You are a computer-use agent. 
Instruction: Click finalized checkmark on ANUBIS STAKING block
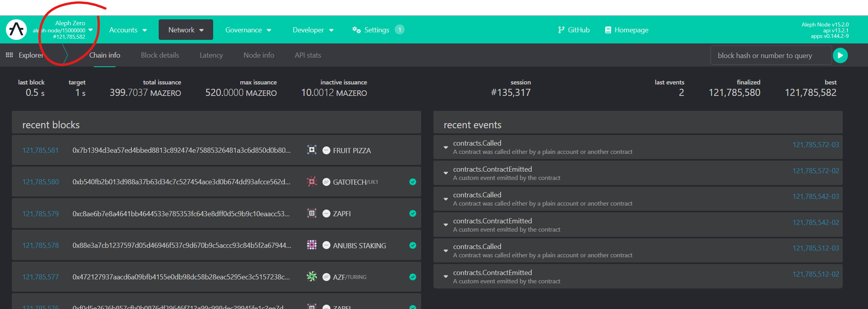412,245
